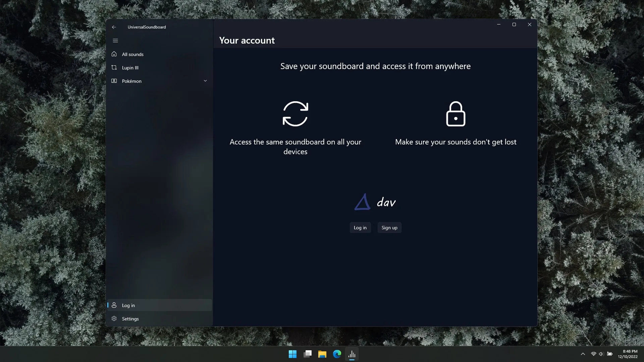Click the Sign up button
Viewport: 644px width, 362px height.
(x=389, y=228)
